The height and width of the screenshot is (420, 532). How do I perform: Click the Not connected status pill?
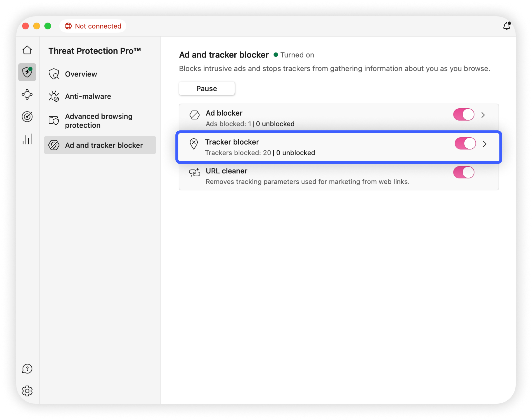pos(93,26)
